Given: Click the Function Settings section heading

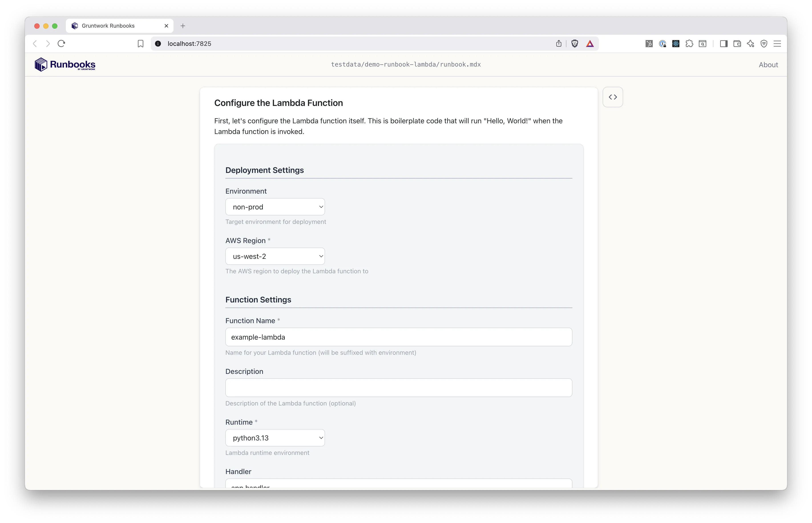Looking at the screenshot, I should click(x=258, y=300).
